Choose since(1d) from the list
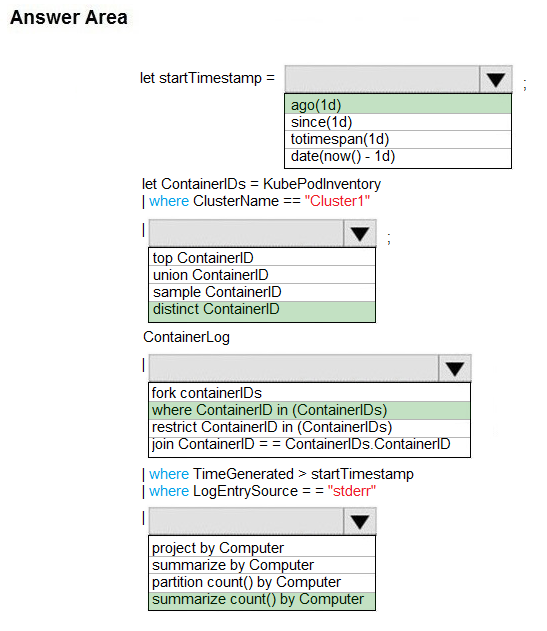Screen dimensions: 547x631 click(x=398, y=122)
